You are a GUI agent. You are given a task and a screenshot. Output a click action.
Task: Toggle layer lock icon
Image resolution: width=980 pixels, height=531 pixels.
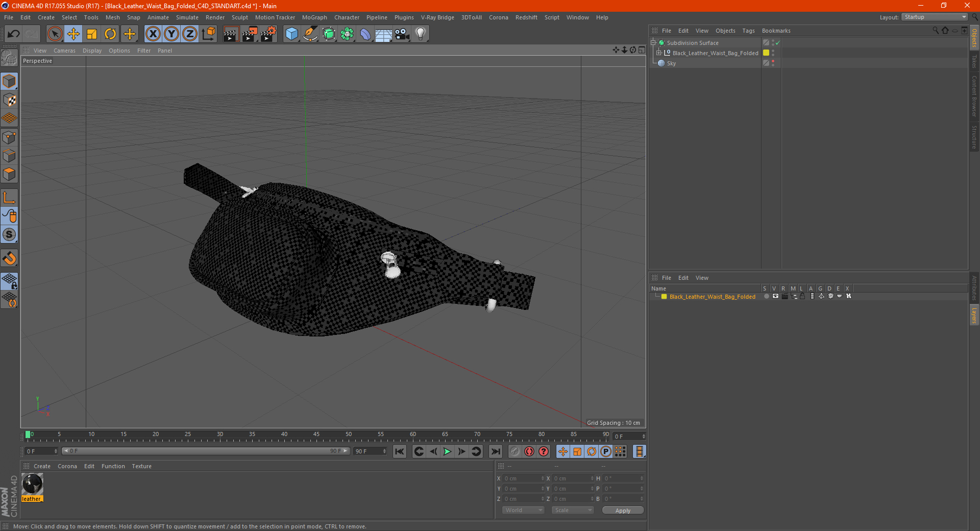click(802, 297)
